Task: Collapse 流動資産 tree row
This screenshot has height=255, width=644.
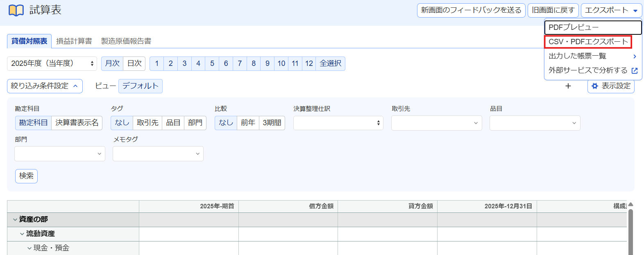Action: click(x=22, y=234)
